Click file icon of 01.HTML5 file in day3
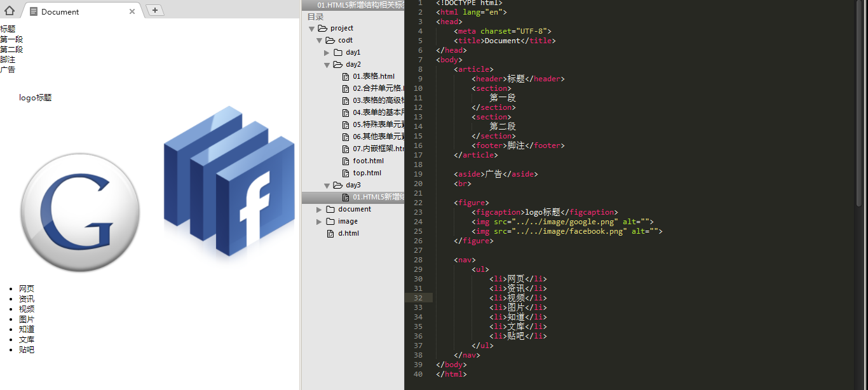 pos(346,197)
